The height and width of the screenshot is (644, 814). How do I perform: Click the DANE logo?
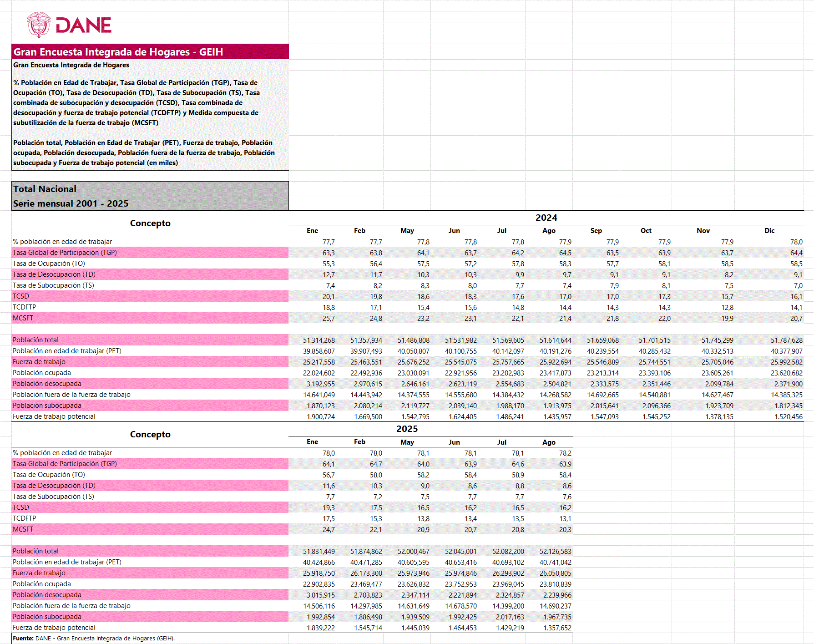point(70,25)
